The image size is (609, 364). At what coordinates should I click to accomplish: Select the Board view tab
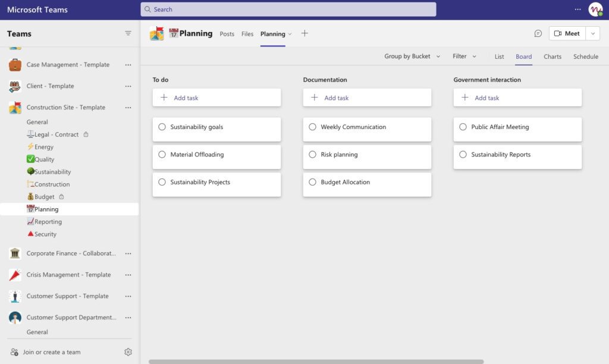(523, 57)
